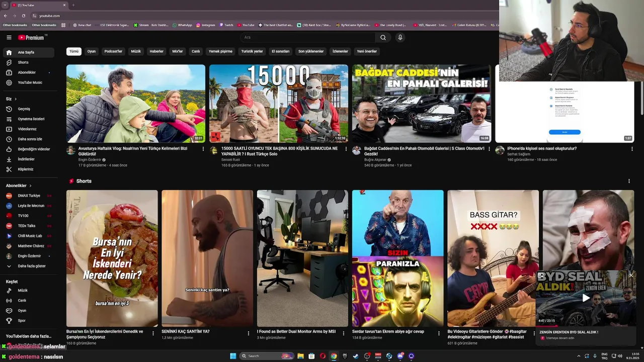Show hidden system tray icons chevron
Image resolution: width=644 pixels, height=362 pixels.
pos(579,356)
